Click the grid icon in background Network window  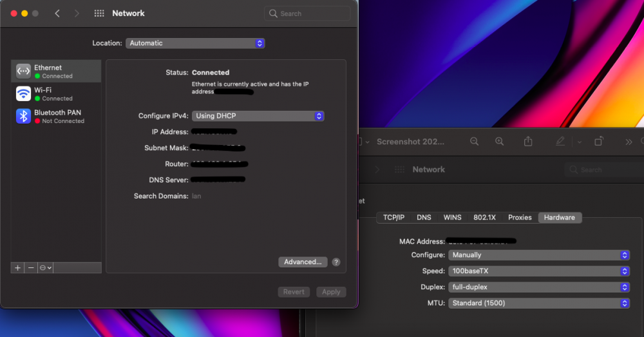(399, 169)
